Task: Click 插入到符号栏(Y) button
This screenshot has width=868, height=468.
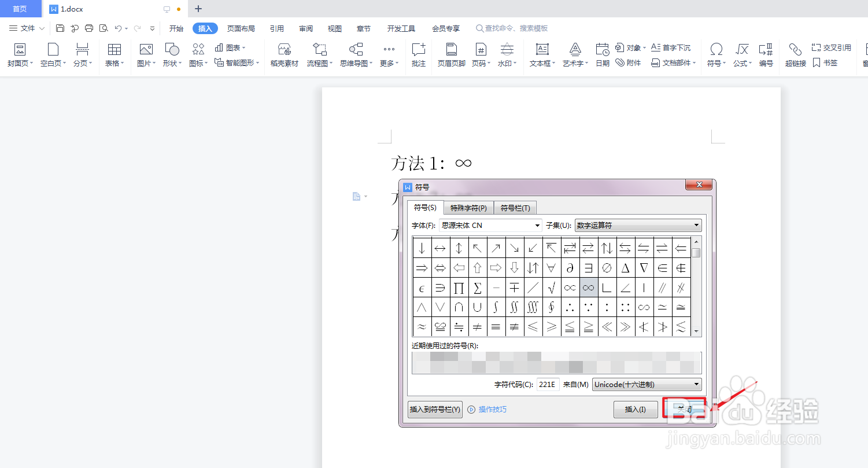Action: point(435,409)
